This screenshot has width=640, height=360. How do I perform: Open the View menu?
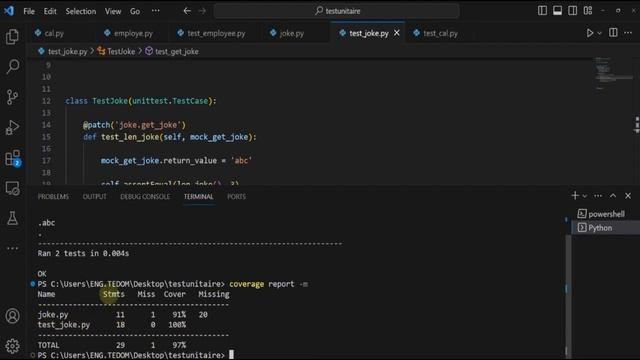tap(113, 11)
